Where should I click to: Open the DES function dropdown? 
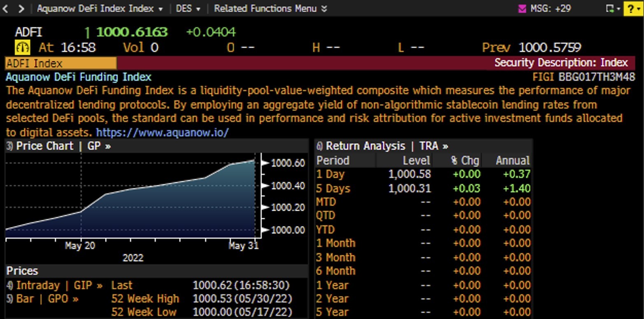(x=188, y=8)
